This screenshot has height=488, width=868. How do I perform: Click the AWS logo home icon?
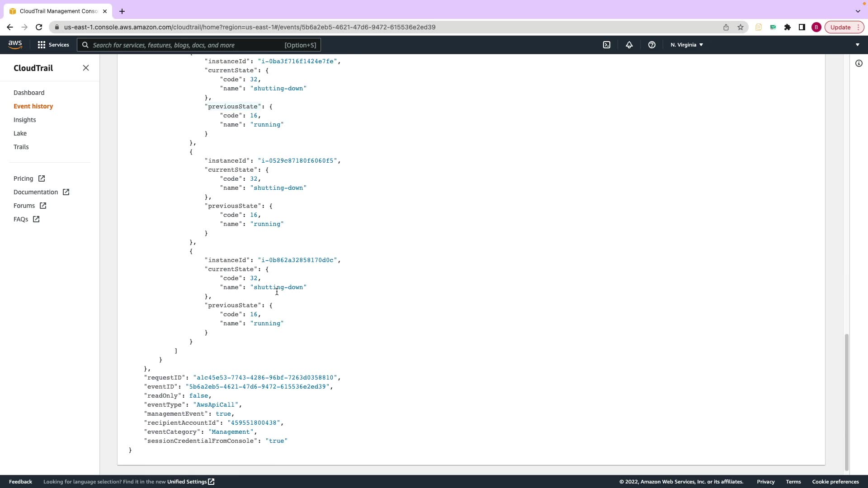point(15,44)
